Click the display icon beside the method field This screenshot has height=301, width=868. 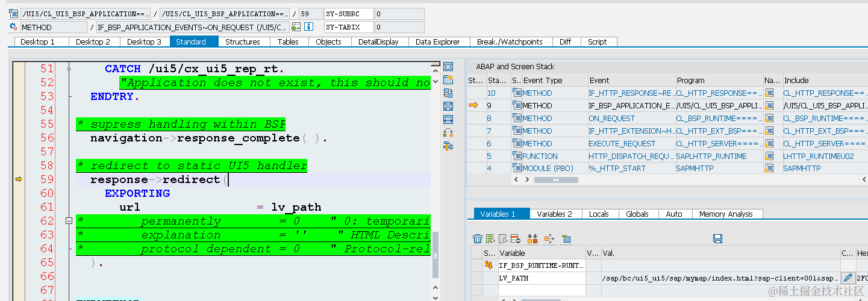point(296,26)
